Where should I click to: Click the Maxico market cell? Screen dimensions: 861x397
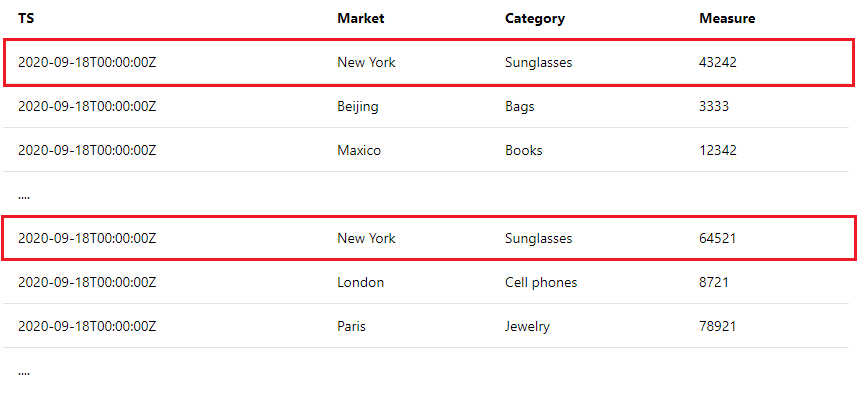click(x=359, y=150)
